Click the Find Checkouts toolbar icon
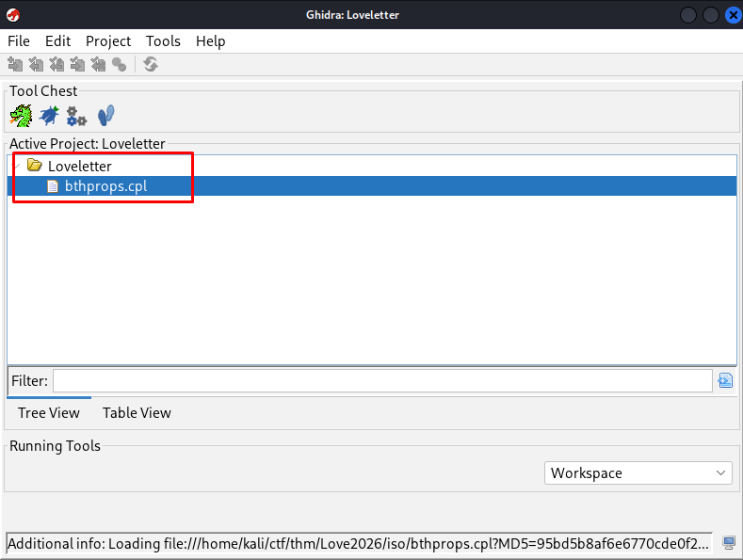743x560 pixels. click(x=119, y=64)
